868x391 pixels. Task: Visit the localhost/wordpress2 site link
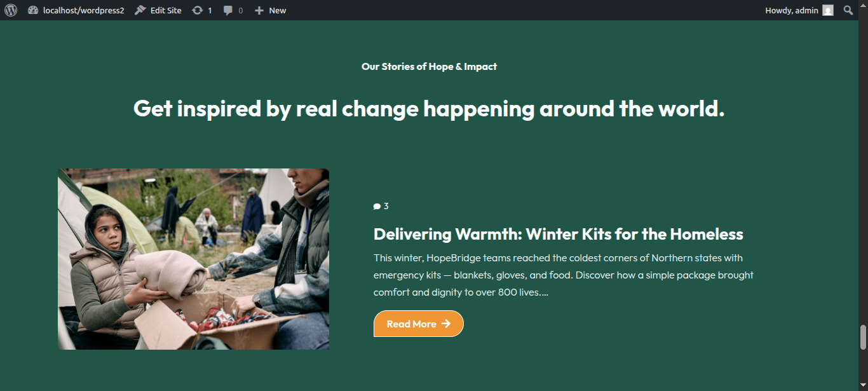pos(83,10)
